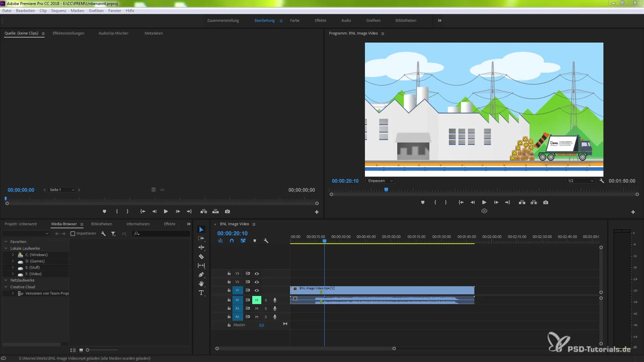
Task: Select the Ripple Edit tool
Action: 201,247
